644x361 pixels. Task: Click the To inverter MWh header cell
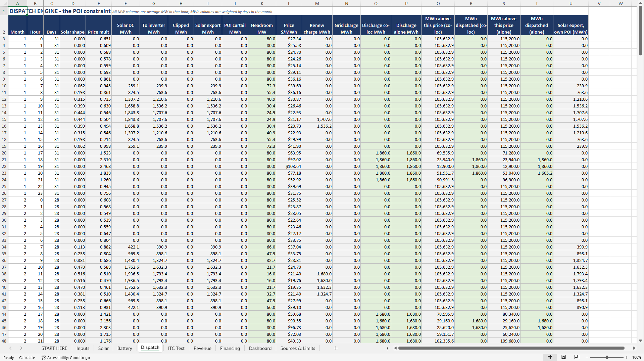click(x=154, y=25)
